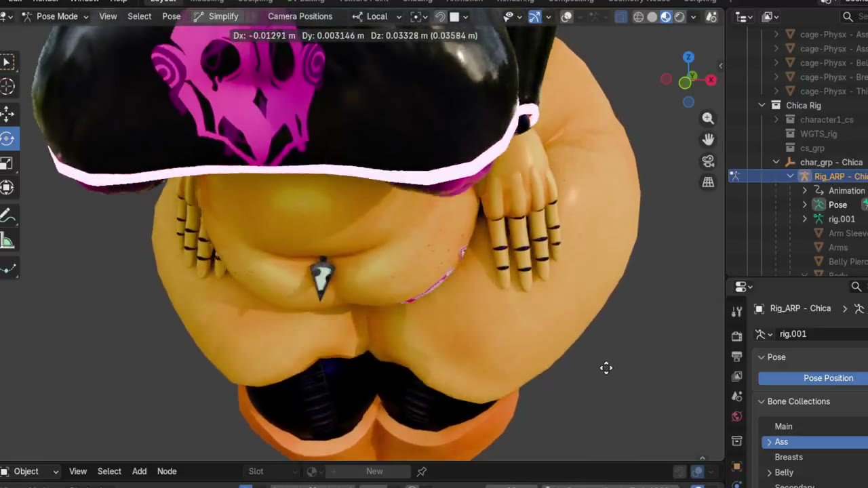The height and width of the screenshot is (488, 868).
Task: Collapse the Chica Rig collection
Action: coord(762,106)
